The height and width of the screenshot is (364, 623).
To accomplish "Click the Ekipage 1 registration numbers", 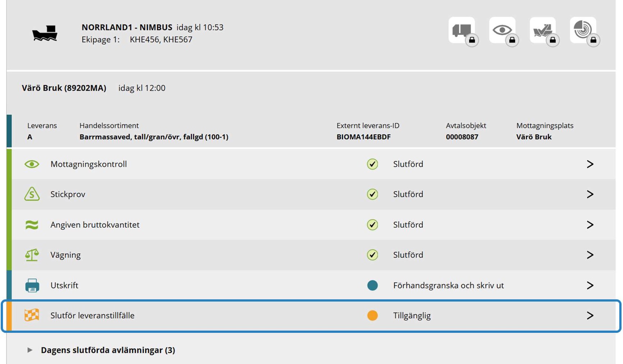I will [161, 40].
